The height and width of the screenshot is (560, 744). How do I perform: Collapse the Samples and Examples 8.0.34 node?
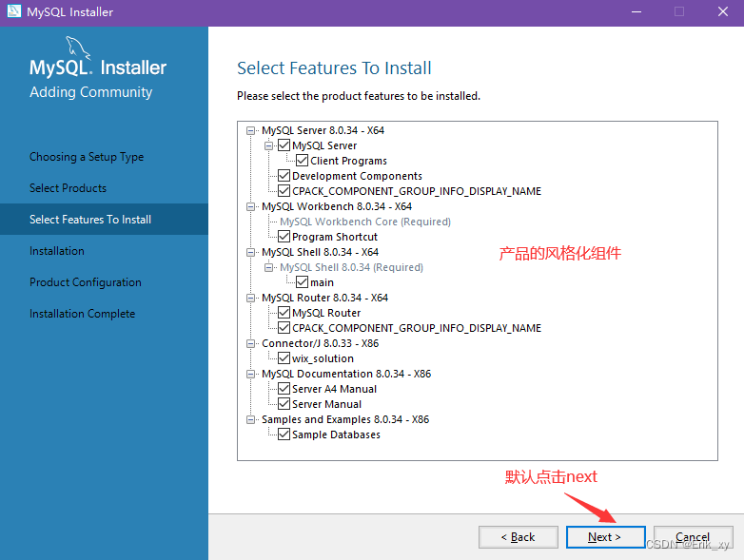(250, 419)
